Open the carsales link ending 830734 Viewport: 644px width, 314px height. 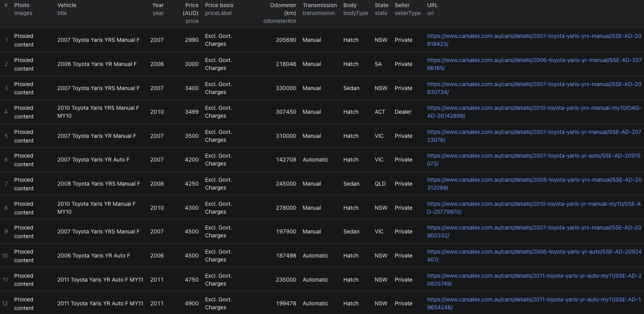pyautogui.click(x=534, y=88)
